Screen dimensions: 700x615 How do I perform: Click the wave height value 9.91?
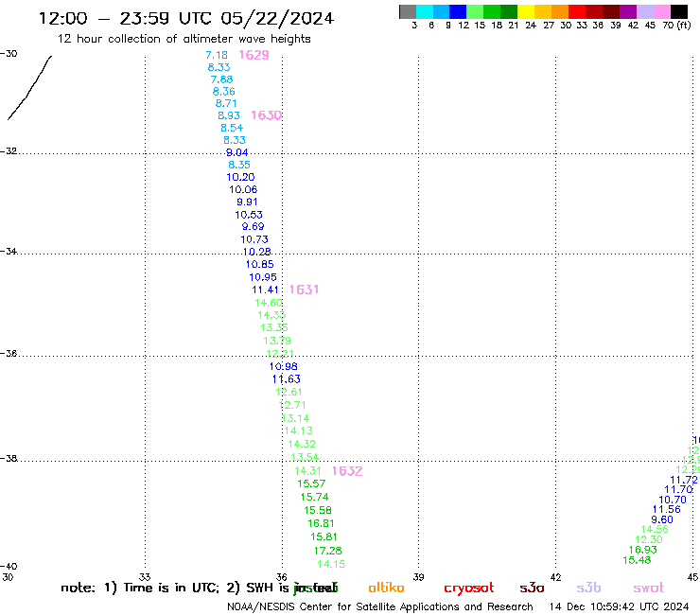click(x=247, y=202)
